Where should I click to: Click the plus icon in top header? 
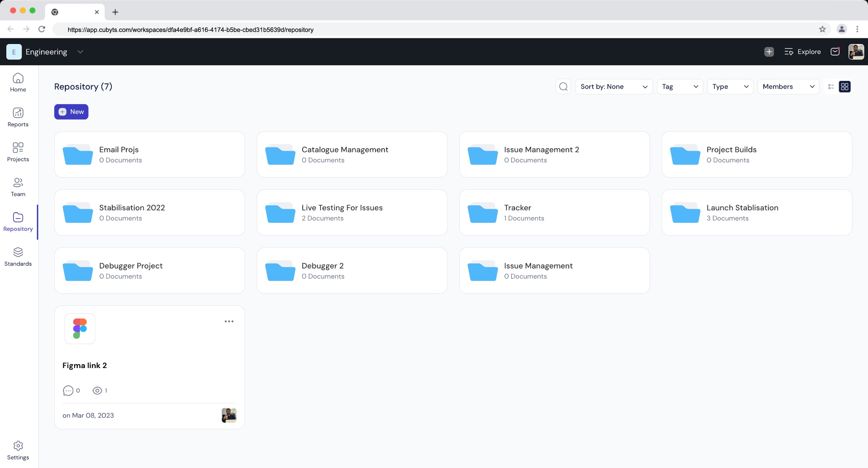[x=769, y=52]
